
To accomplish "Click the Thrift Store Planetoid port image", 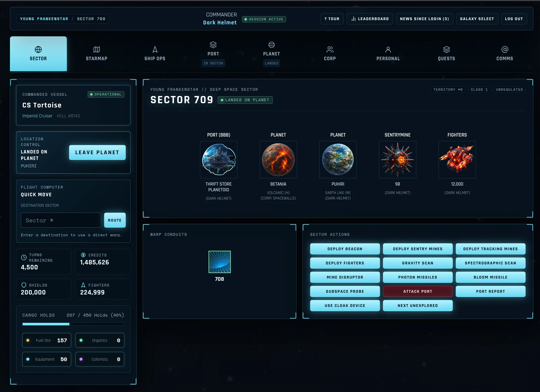I will coord(219,160).
